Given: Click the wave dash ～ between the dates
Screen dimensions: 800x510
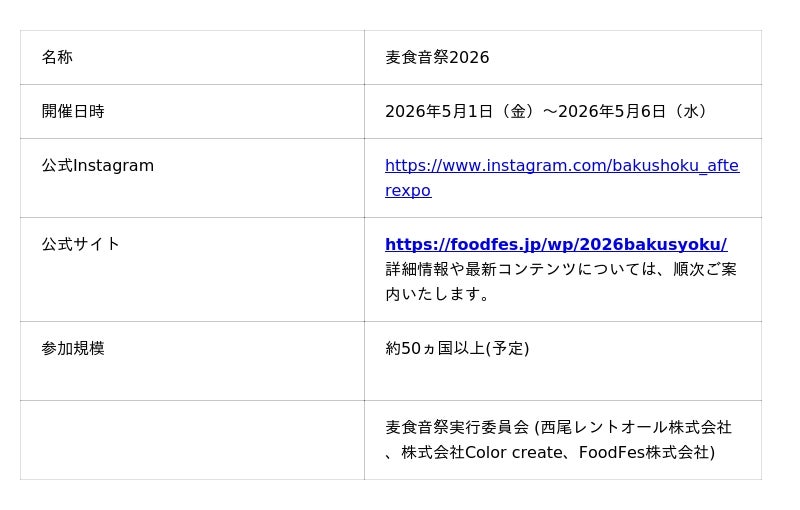Looking at the screenshot, I should pyautogui.click(x=550, y=112).
